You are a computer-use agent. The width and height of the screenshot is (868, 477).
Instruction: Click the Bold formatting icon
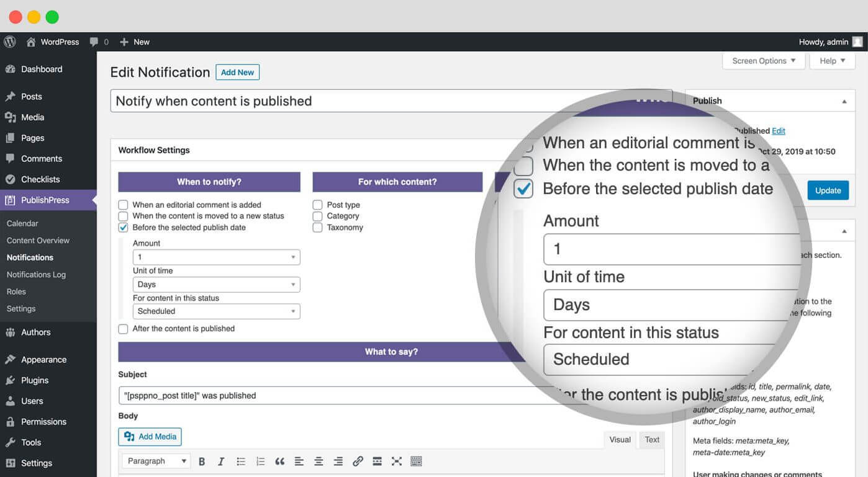click(x=202, y=461)
